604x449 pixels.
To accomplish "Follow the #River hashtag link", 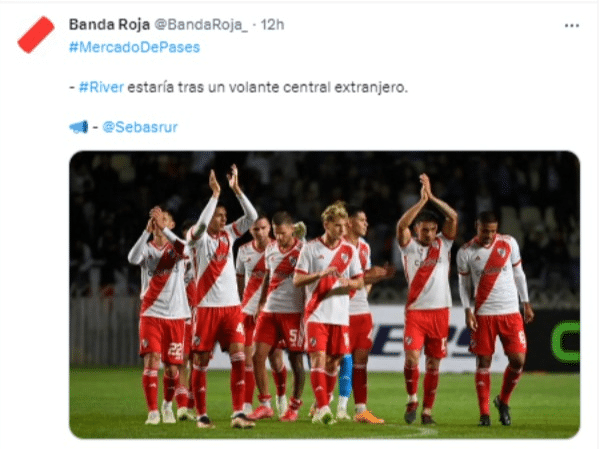I will click(101, 87).
